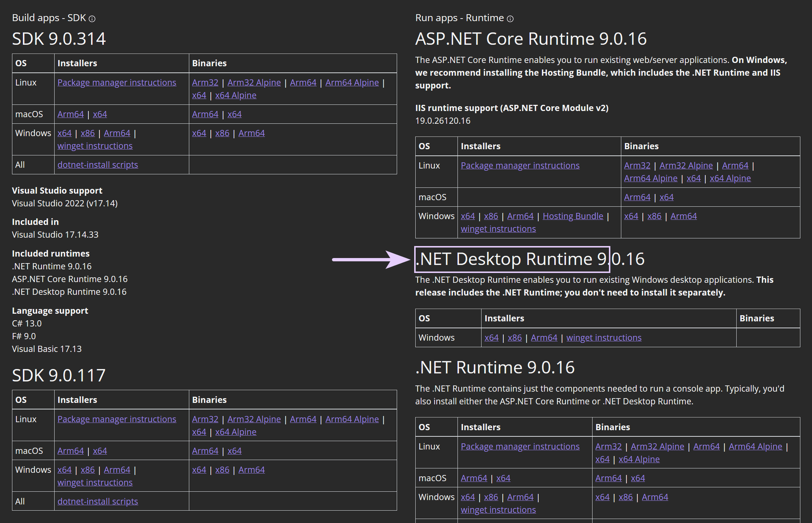Open SDK 9.0.117 dotnet-install scripts

(98, 502)
